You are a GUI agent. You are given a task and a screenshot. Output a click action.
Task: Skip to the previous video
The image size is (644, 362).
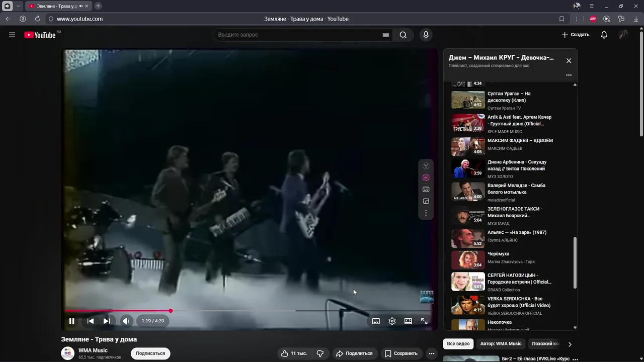click(x=91, y=321)
